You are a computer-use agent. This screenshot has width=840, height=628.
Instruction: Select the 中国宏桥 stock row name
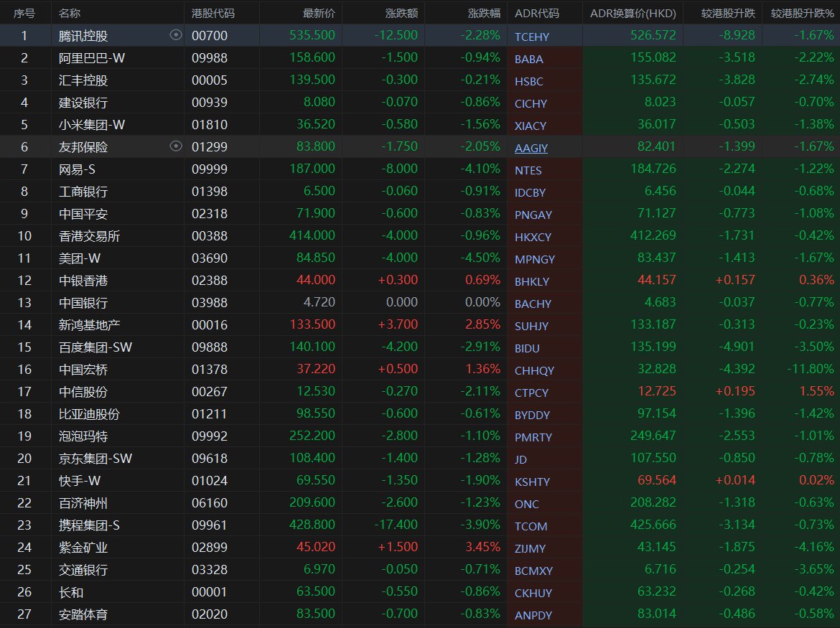(x=83, y=370)
